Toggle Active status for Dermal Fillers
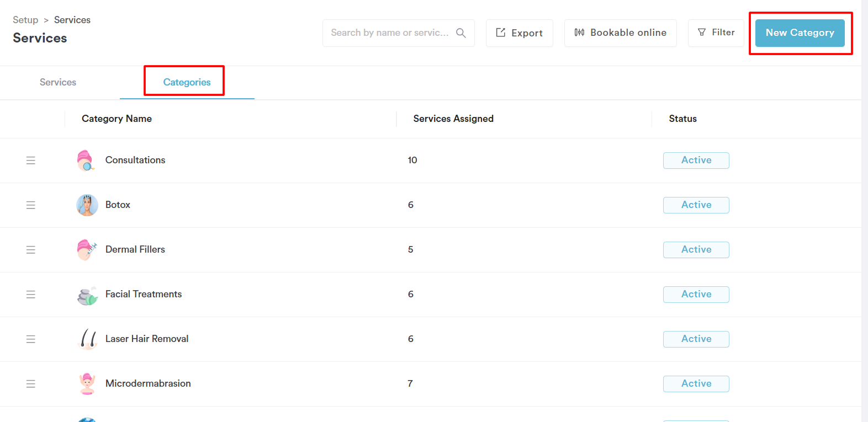The width and height of the screenshot is (868, 422). point(696,250)
